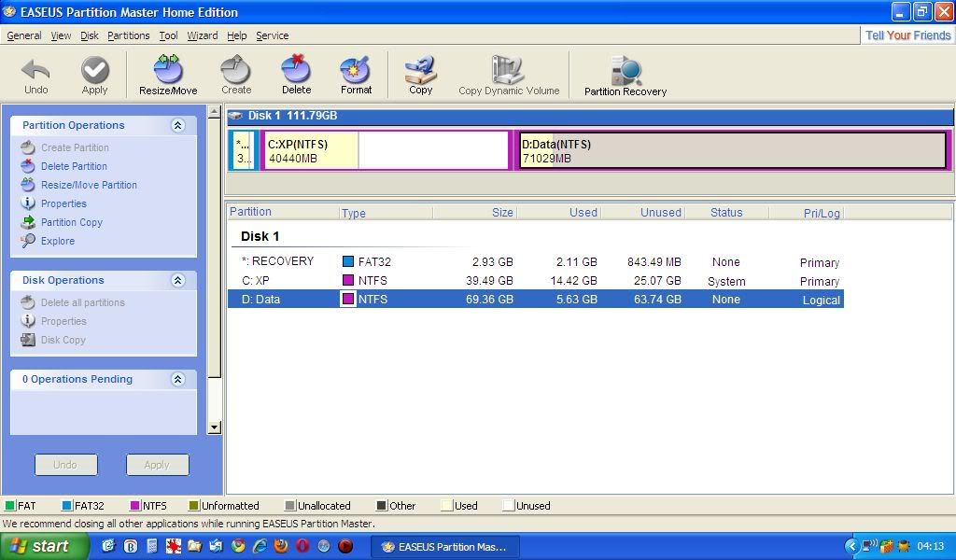Select the C:XP(NTFS) block in disk map

pyautogui.click(x=386, y=150)
